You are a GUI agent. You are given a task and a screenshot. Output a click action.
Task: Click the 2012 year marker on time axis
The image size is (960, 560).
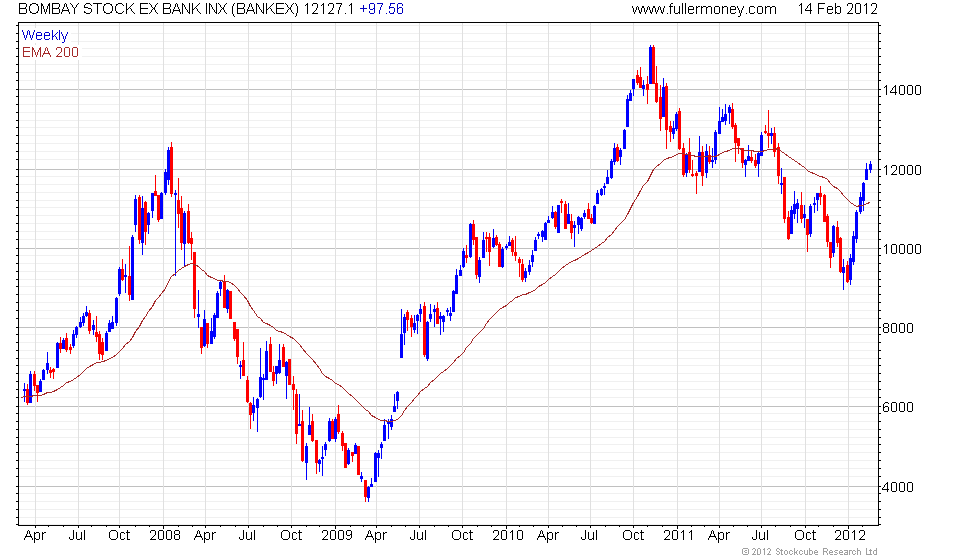click(x=850, y=535)
